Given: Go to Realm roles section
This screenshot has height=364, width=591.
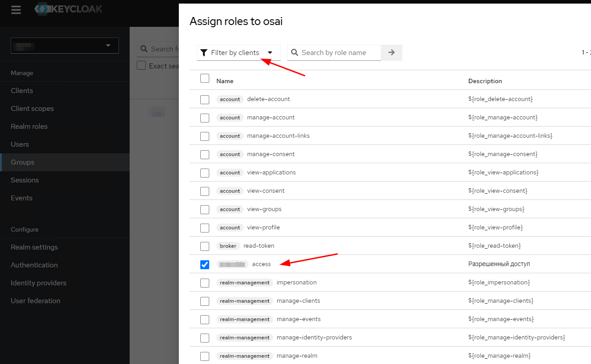Looking at the screenshot, I should [x=29, y=127].
